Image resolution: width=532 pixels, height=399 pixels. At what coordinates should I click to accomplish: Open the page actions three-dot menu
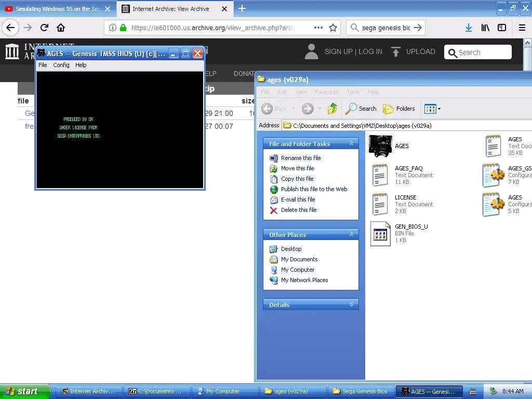point(318,28)
